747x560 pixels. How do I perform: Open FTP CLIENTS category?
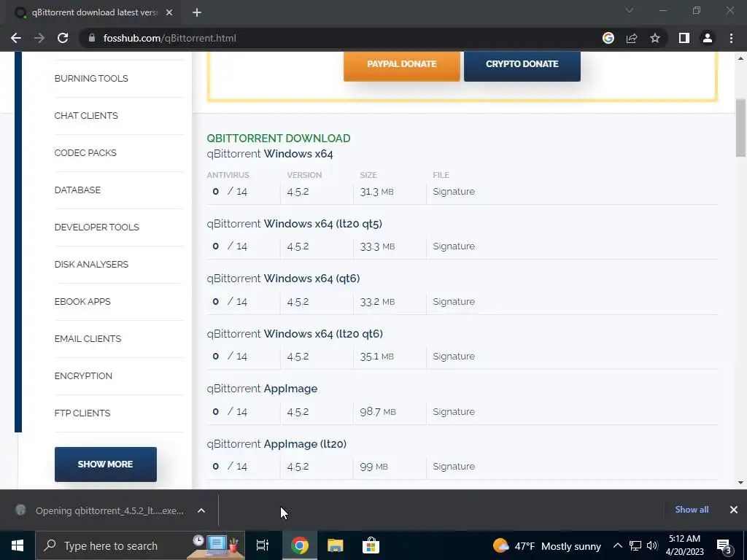pos(82,413)
